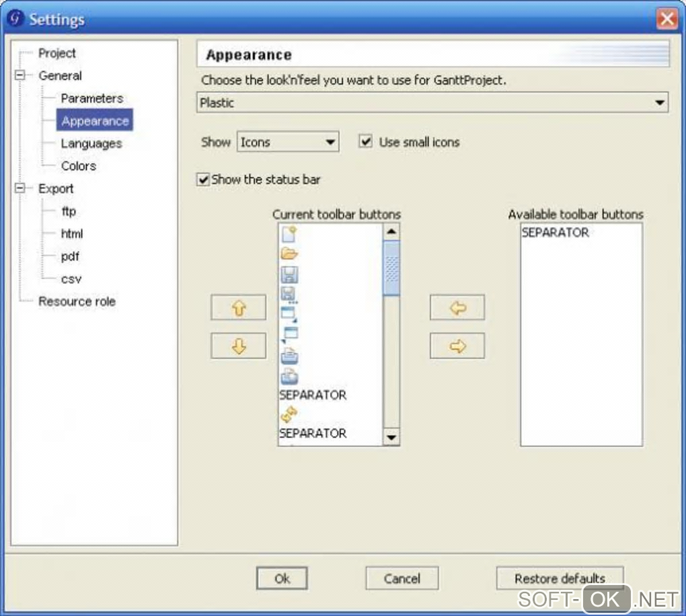The image size is (686, 616).
Task: Close the Settings dialog
Action: (x=666, y=19)
